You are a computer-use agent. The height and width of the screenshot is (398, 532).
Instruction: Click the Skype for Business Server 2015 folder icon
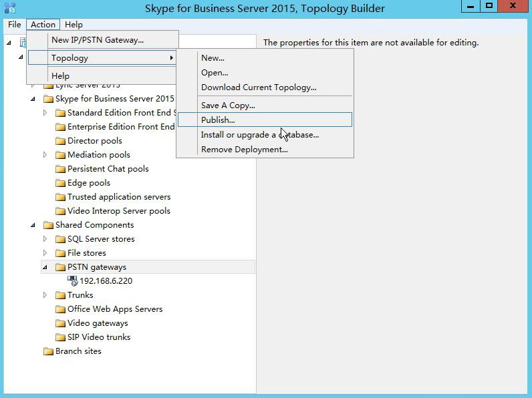[x=49, y=99]
